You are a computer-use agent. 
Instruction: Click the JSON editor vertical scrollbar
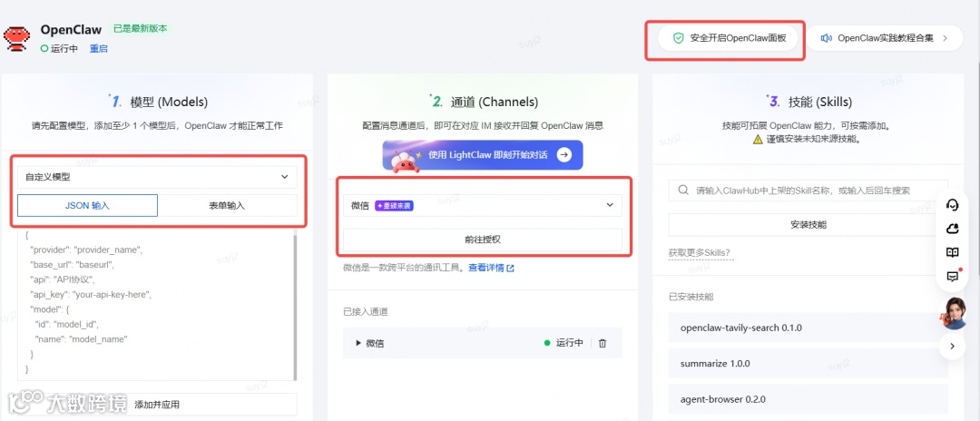(295, 306)
